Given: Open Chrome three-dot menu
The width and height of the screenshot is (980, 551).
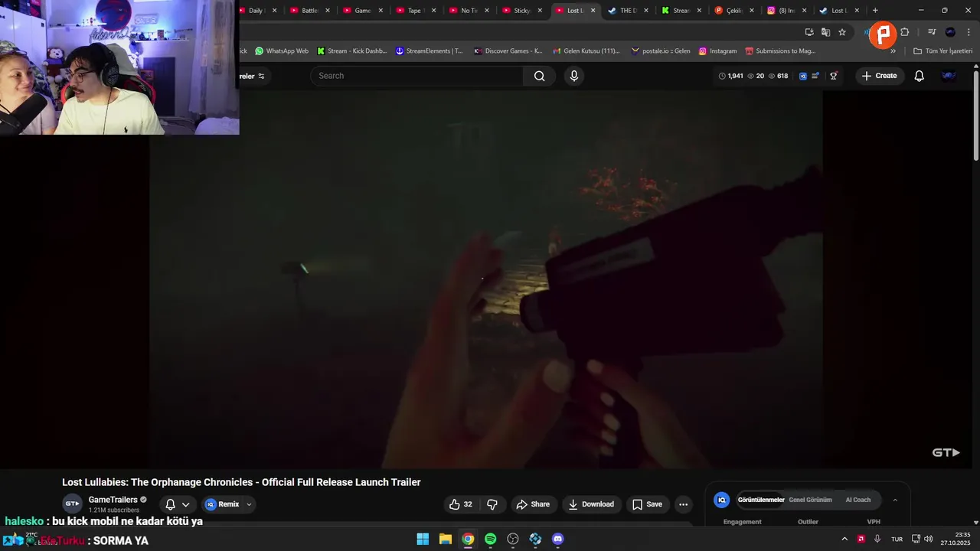Looking at the screenshot, I should click(969, 32).
